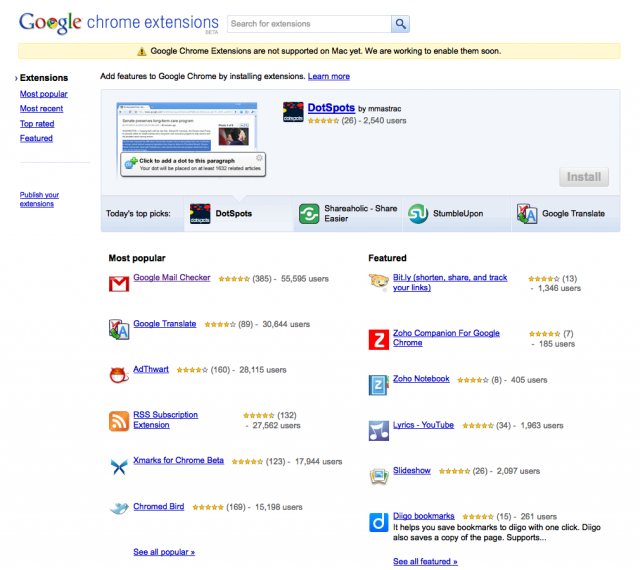Click the magnifier search button
This screenshot has width=640, height=570.
coord(400,24)
